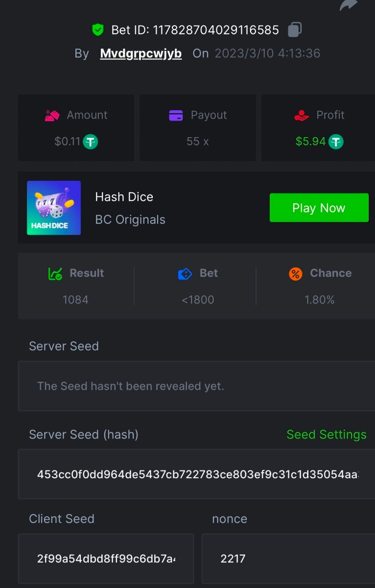Click the Server Seed hash field

point(197,474)
